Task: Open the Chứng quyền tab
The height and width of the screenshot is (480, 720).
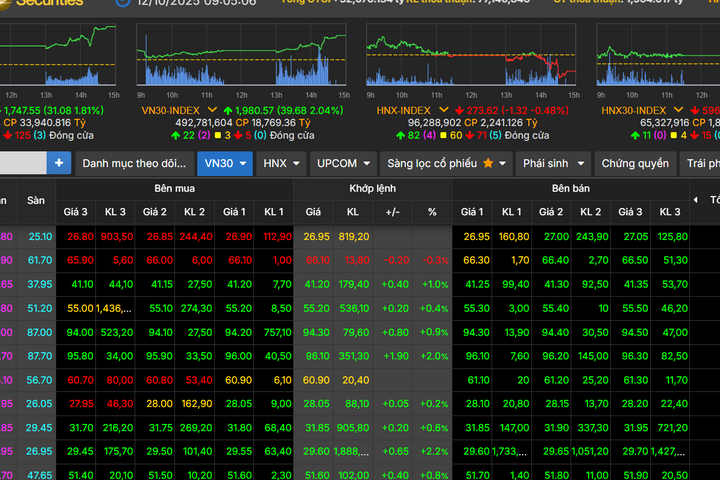Action: [x=635, y=164]
